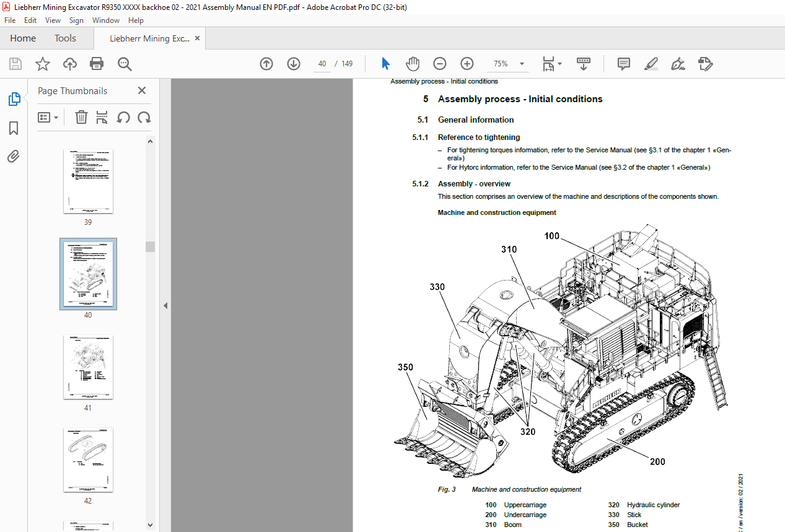The width and height of the screenshot is (785, 532).
Task: Open the View menu
Action: (x=53, y=20)
